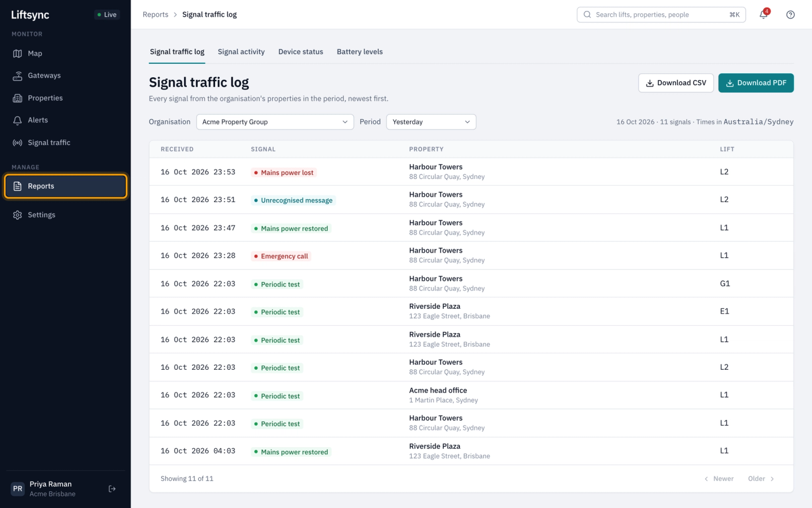The height and width of the screenshot is (508, 812).
Task: Click the search magnifier icon
Action: click(588, 15)
